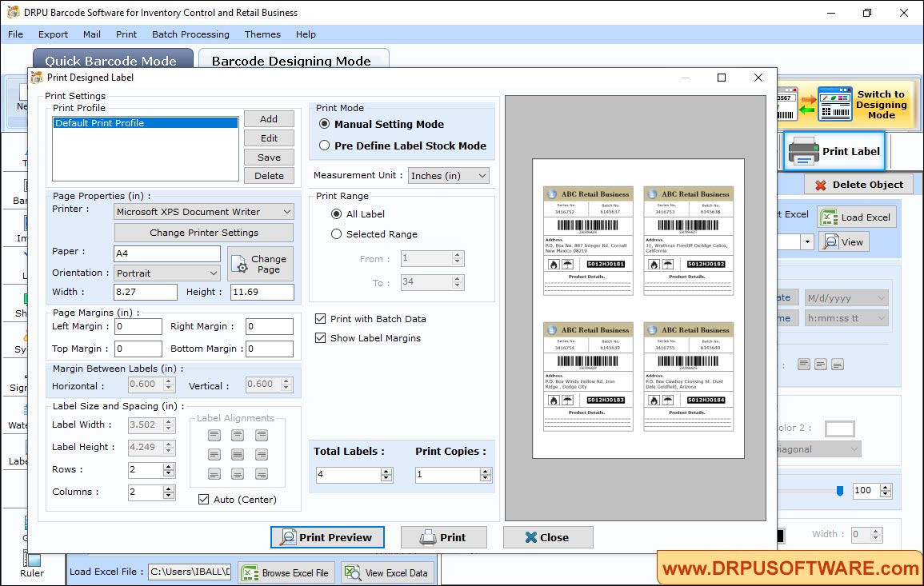Select top-left label alignment icon

(214, 435)
